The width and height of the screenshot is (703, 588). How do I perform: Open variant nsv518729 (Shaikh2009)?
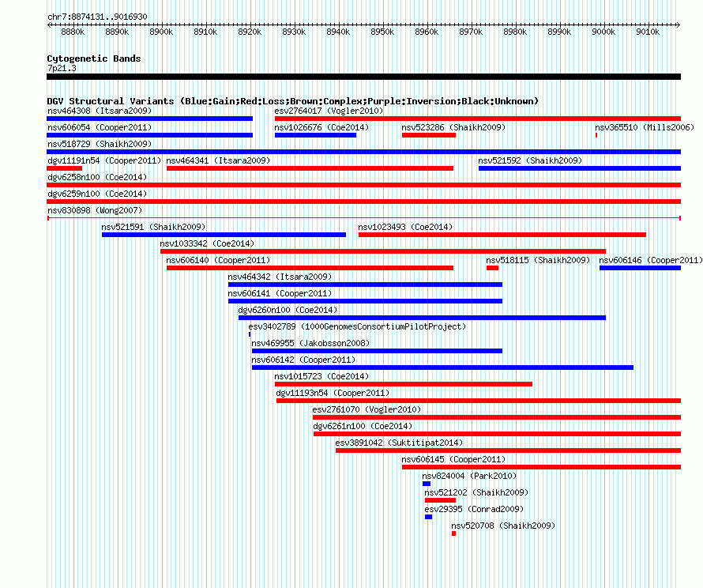(100, 144)
